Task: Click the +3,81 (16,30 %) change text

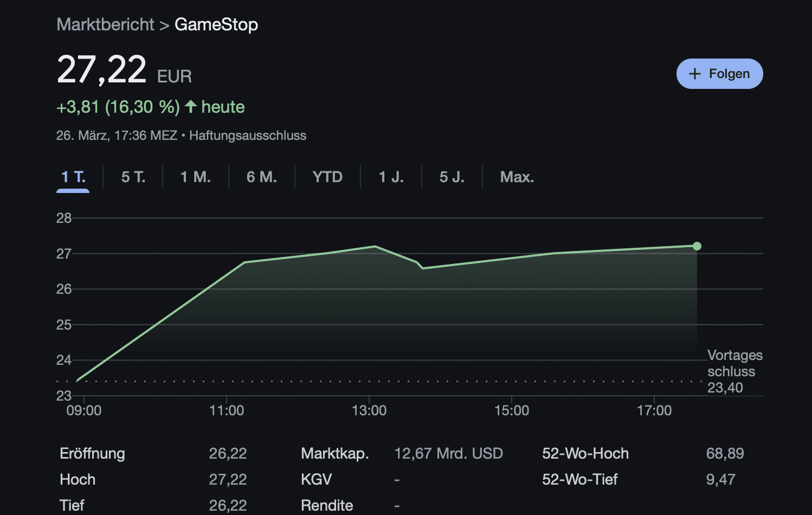Action: [x=118, y=107]
